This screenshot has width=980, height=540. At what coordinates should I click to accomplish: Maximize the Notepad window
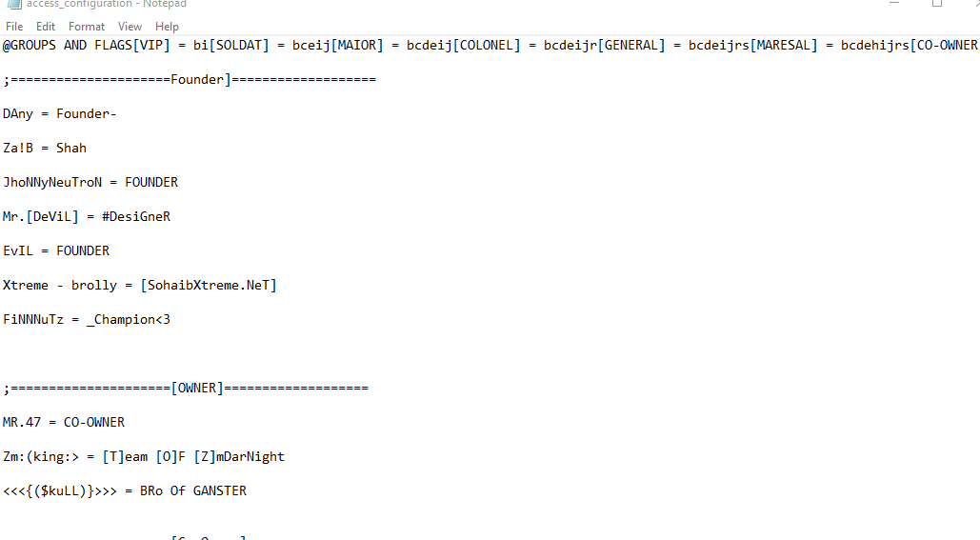(x=937, y=3)
